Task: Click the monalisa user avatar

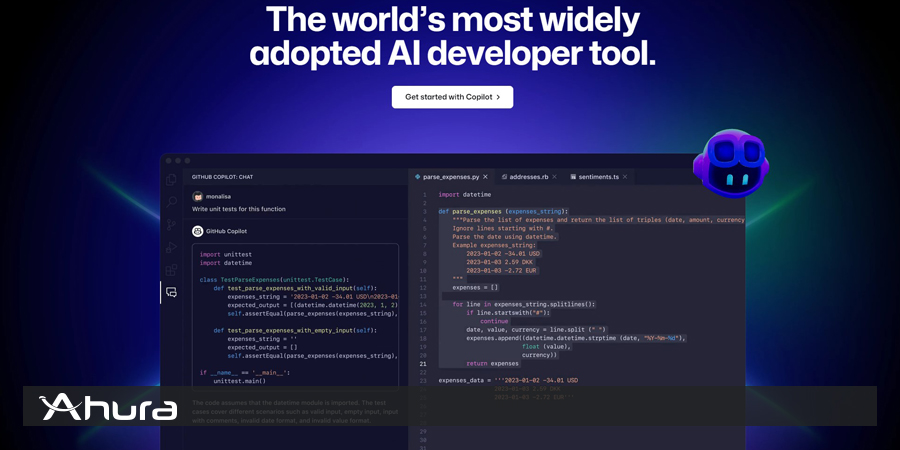Action: 197,196
